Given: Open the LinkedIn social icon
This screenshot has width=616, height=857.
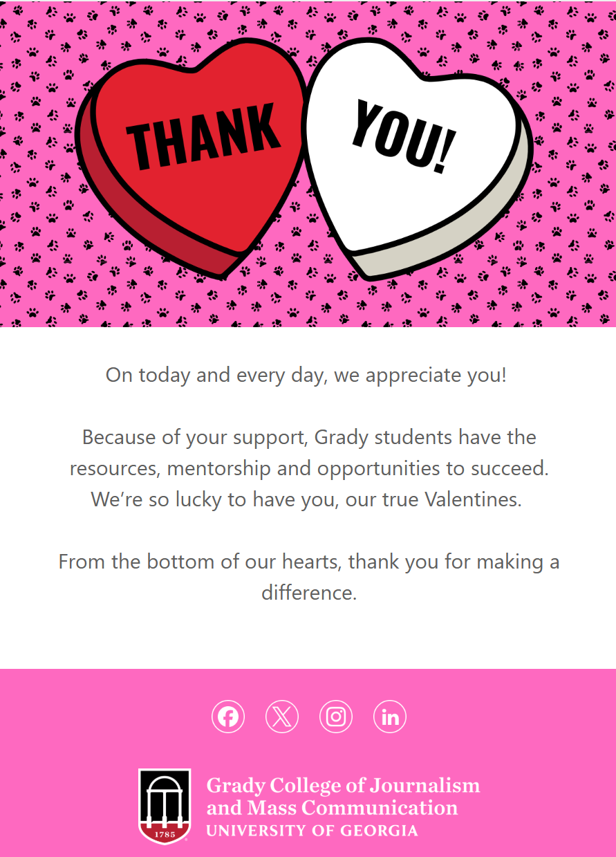Looking at the screenshot, I should point(390,717).
